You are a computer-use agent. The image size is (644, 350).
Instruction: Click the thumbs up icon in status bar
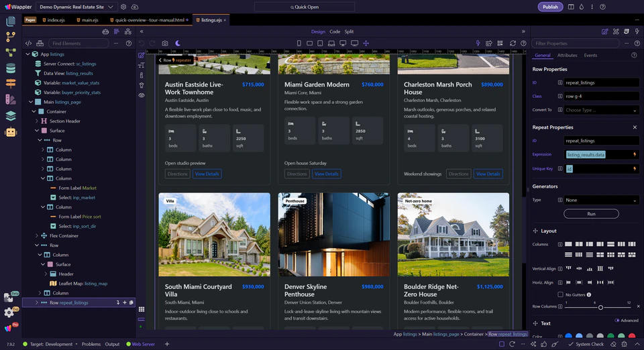(x=544, y=344)
